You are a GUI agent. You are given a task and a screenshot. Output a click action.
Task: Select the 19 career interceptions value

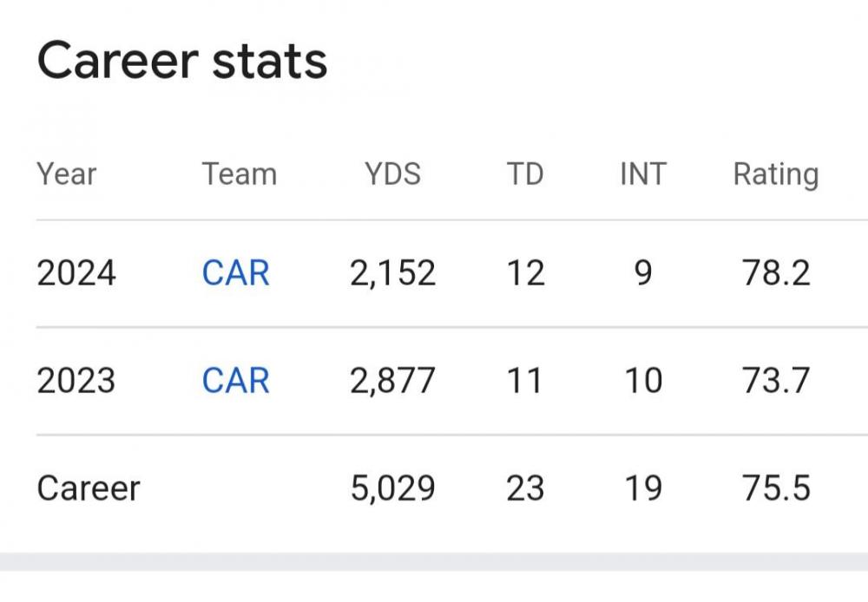click(643, 488)
